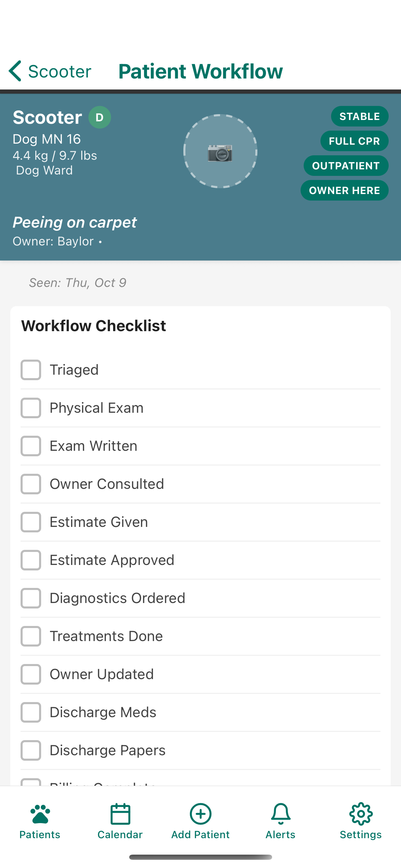This screenshot has width=401, height=868.
Task: Open the Owner: Baylor details
Action: point(53,241)
